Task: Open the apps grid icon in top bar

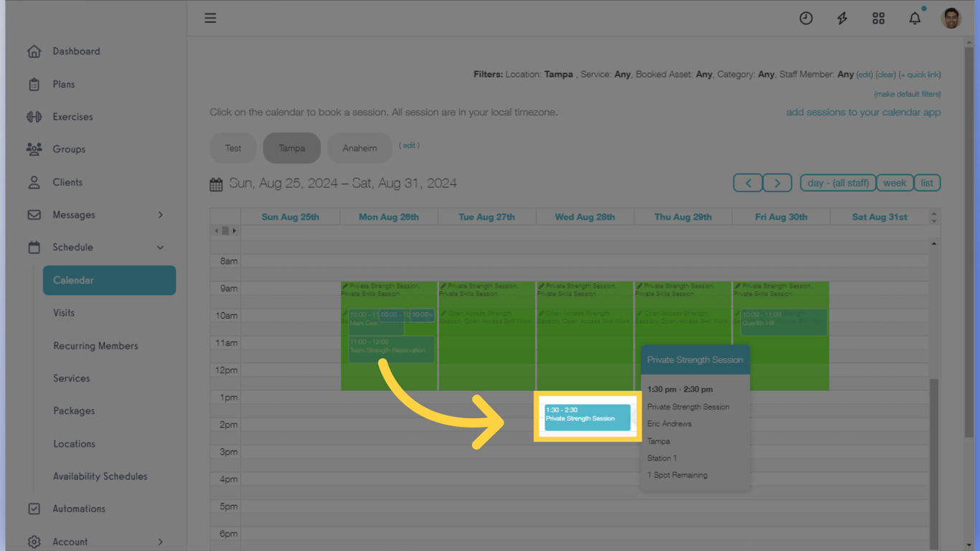Action: click(878, 18)
